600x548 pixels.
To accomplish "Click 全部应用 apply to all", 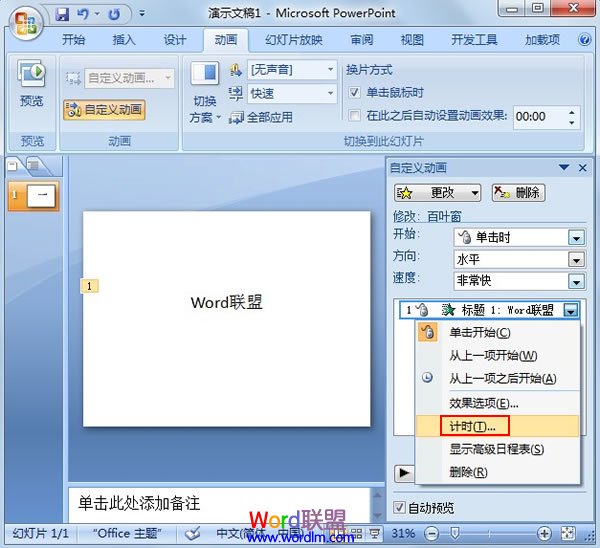I will click(261, 117).
